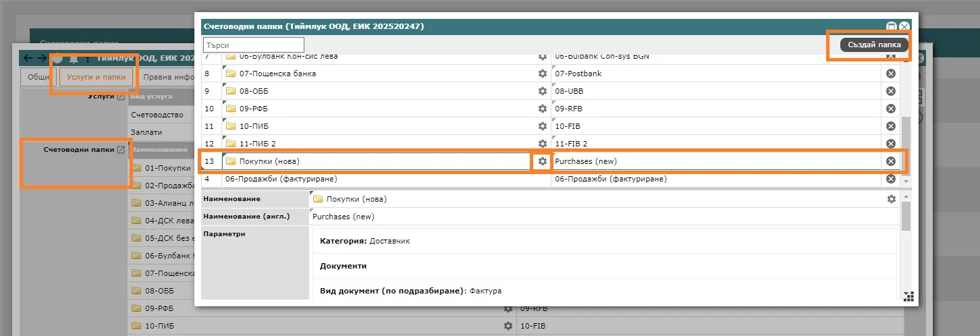Open edit icon next to Счетоводни папки label
980x336 pixels.
[x=121, y=150]
